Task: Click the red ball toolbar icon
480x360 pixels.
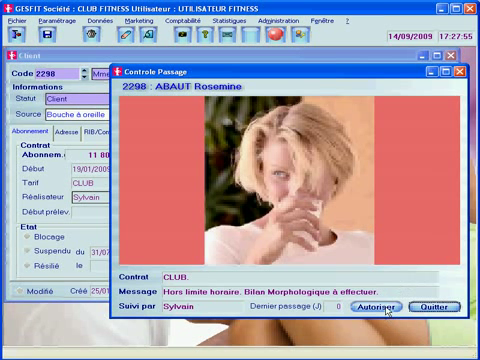Action: coord(275,34)
